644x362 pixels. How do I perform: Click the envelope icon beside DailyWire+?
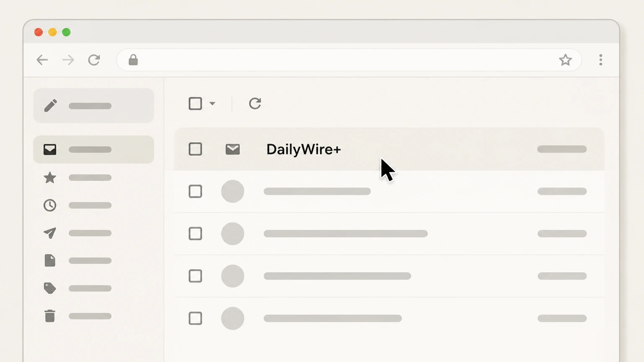click(233, 149)
